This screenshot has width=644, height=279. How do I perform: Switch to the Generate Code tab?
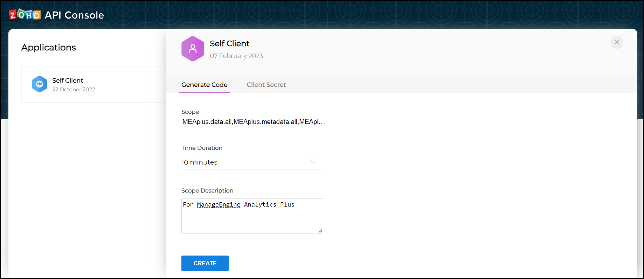tap(205, 85)
